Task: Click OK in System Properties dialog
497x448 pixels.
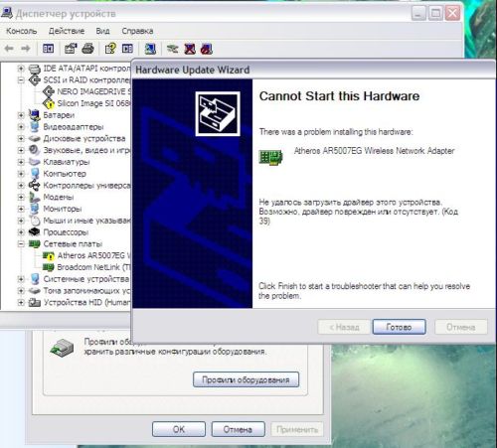Action: click(179, 429)
